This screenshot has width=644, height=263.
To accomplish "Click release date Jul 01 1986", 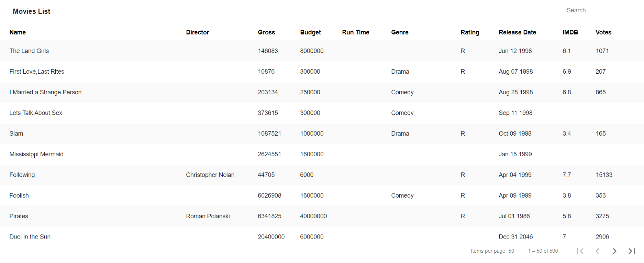I will click(x=514, y=216).
